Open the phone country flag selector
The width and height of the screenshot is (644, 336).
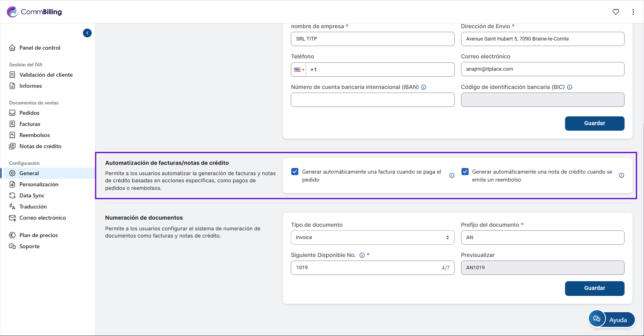[299, 70]
